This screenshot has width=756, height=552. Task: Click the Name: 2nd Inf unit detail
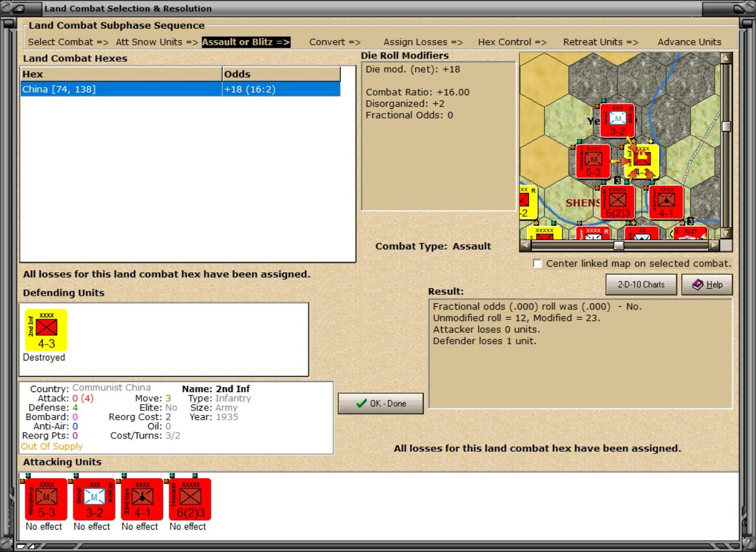click(216, 389)
